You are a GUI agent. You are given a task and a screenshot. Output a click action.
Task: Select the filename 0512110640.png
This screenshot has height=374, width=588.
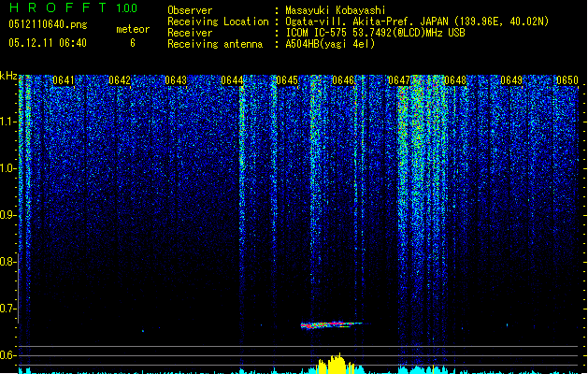[x=48, y=24]
